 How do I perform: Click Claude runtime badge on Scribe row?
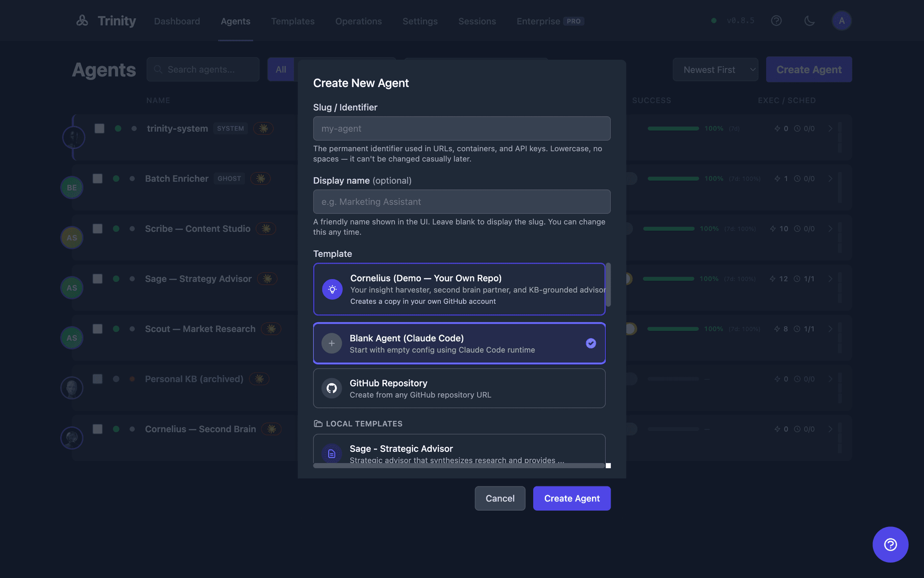tap(266, 229)
